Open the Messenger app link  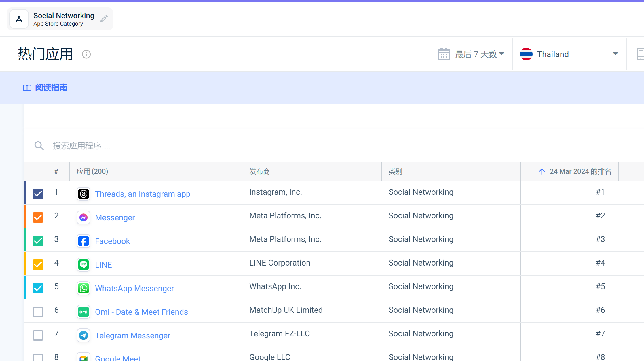click(115, 217)
